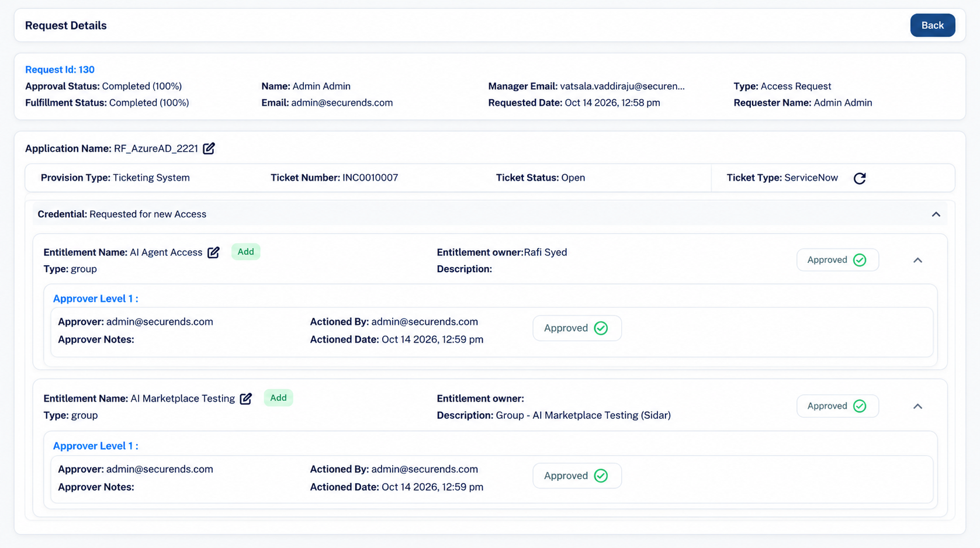Select the Request Id: 130 text
This screenshot has width=980, height=548.
60,70
